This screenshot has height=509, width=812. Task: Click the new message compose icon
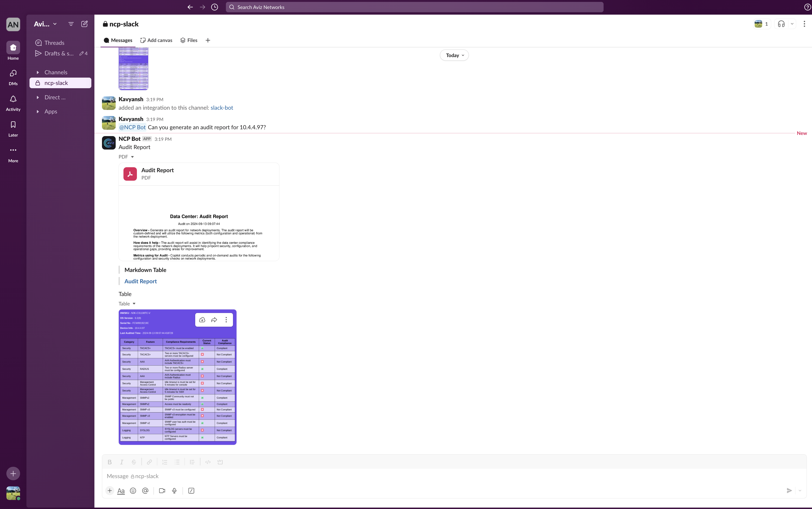85,24
